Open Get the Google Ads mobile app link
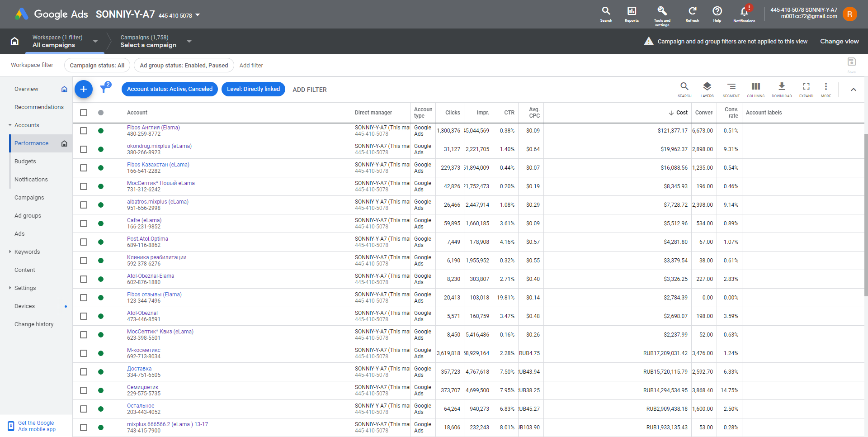Viewport: 868px width, 437px height. 37,426
